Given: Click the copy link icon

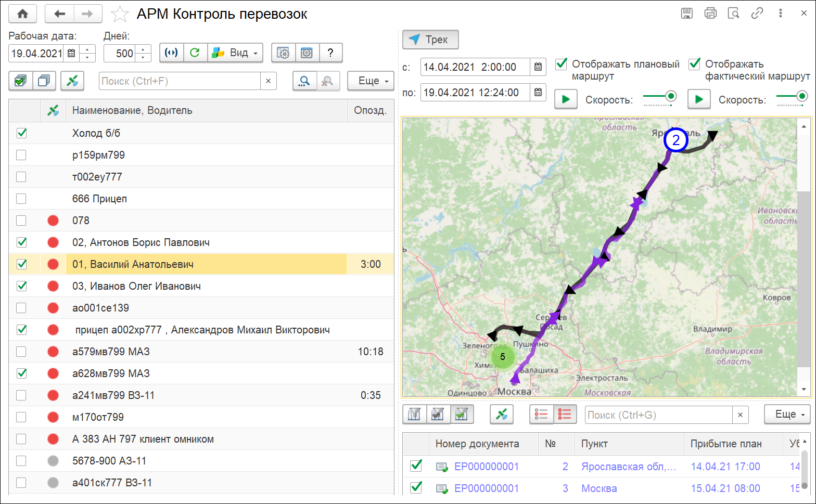Looking at the screenshot, I should click(x=757, y=14).
